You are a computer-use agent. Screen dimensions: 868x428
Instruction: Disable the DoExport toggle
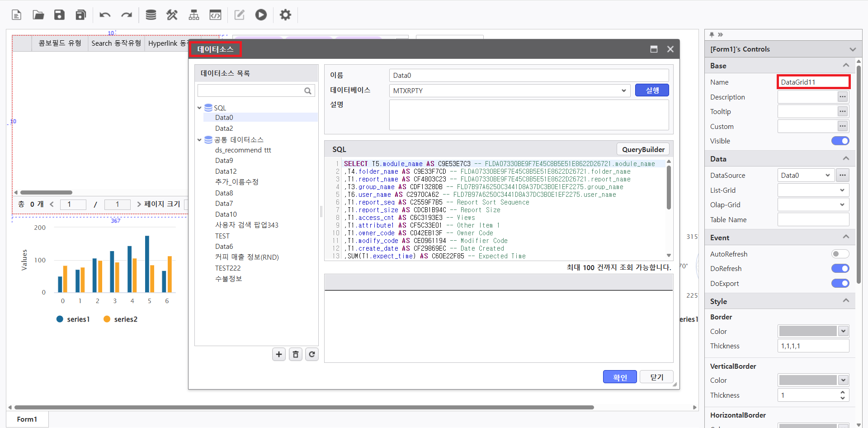[840, 283]
